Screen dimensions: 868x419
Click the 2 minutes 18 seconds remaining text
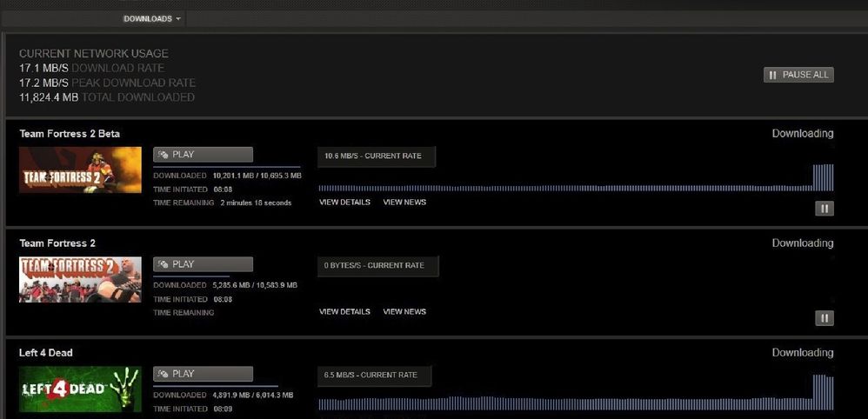coord(256,203)
